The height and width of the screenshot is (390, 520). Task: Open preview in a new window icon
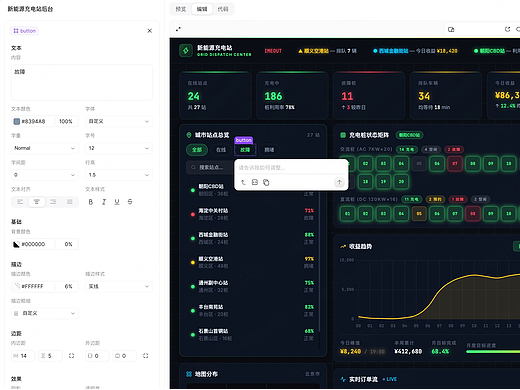pos(507,29)
